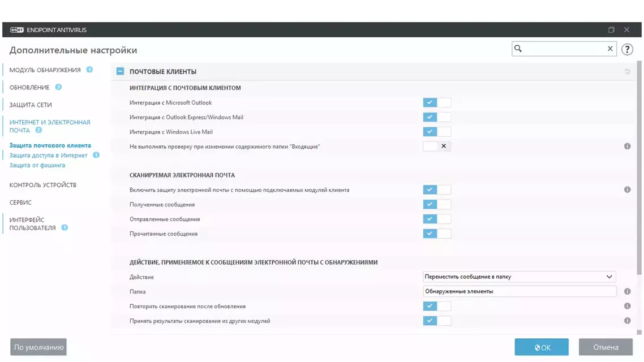This screenshot has width=644, height=362.
Task: Open Защита сети settings
Action: tap(31, 105)
